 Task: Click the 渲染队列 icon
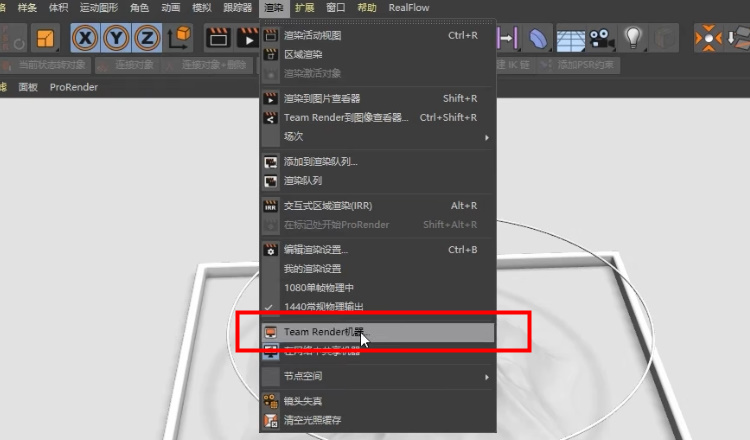[271, 181]
